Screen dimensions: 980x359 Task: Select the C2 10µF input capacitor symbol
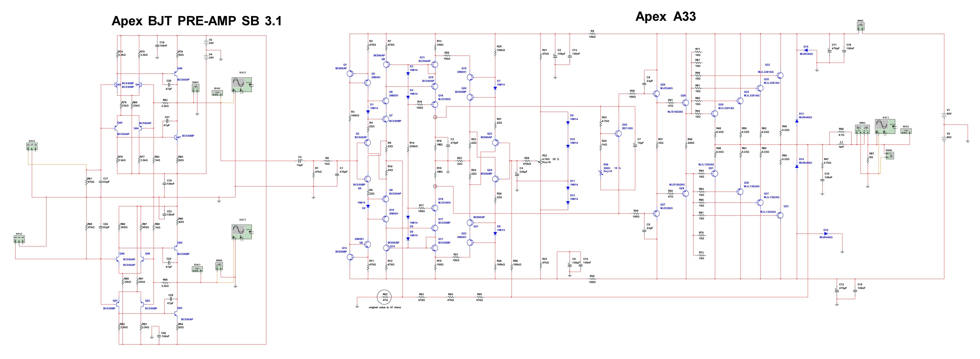pos(300,161)
